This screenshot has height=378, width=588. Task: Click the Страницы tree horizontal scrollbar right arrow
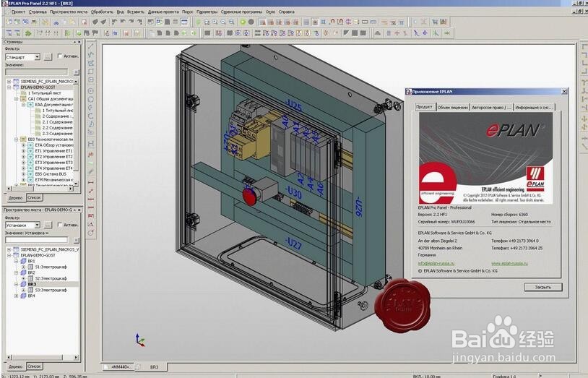[x=71, y=189]
